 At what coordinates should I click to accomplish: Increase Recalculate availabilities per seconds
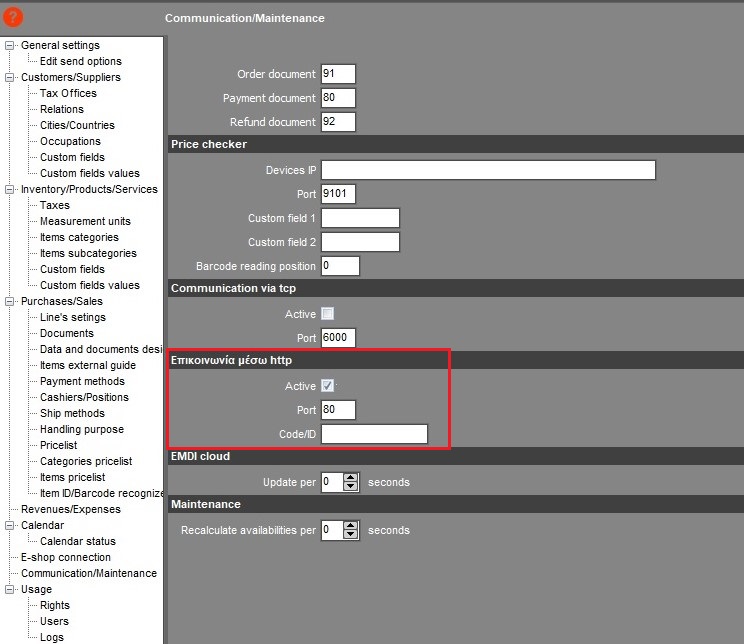tap(351, 525)
